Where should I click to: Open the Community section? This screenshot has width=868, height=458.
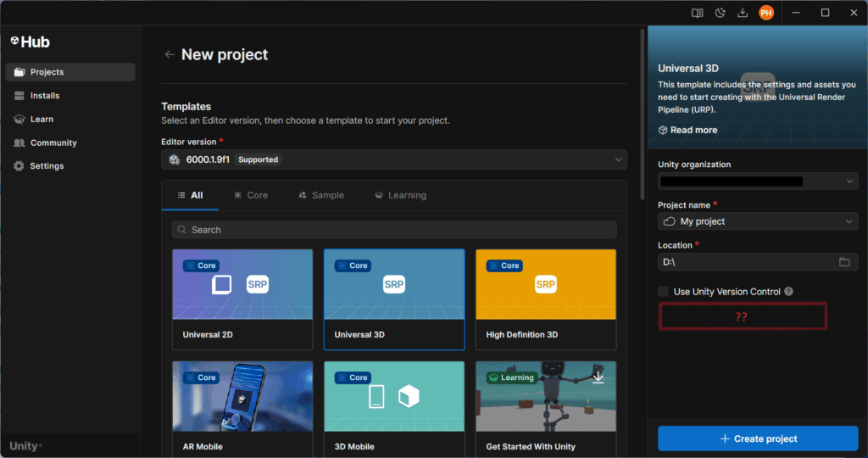[70, 142]
